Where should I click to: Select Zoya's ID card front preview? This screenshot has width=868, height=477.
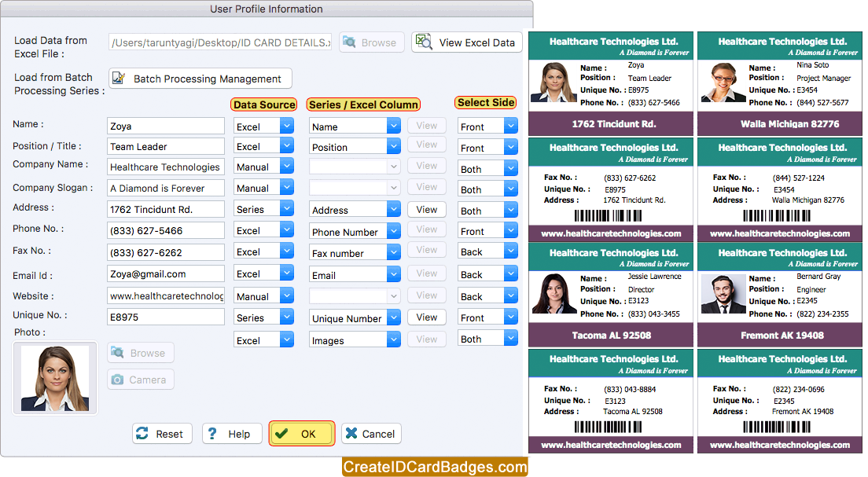tap(611, 83)
